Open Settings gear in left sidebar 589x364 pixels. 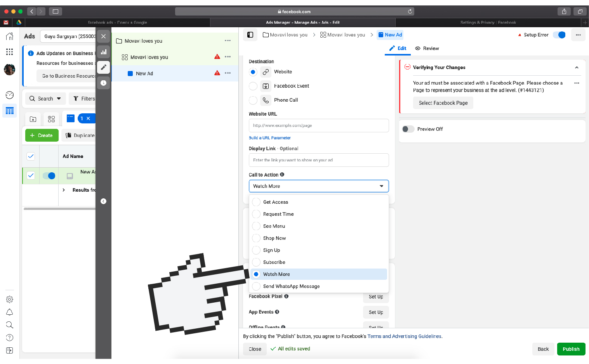10,299
